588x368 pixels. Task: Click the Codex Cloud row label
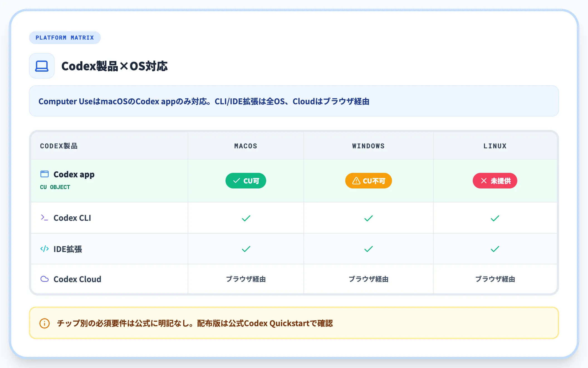pos(77,279)
